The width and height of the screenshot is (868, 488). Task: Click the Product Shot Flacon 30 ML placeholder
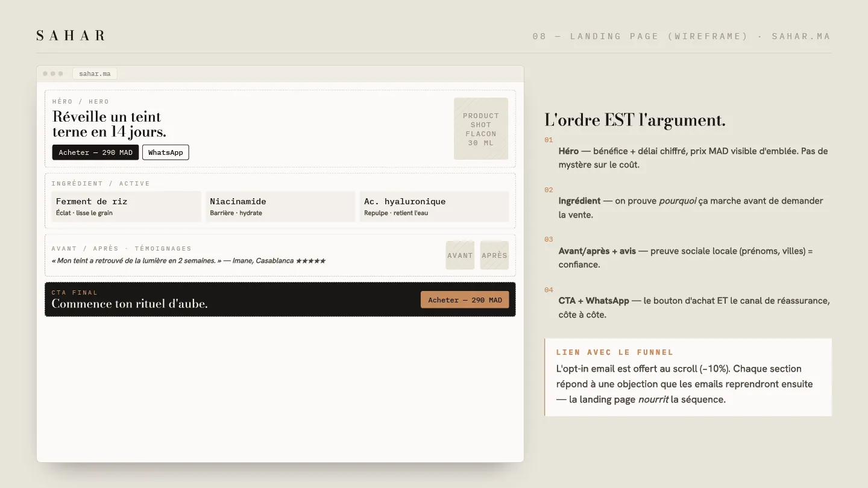pyautogui.click(x=481, y=129)
